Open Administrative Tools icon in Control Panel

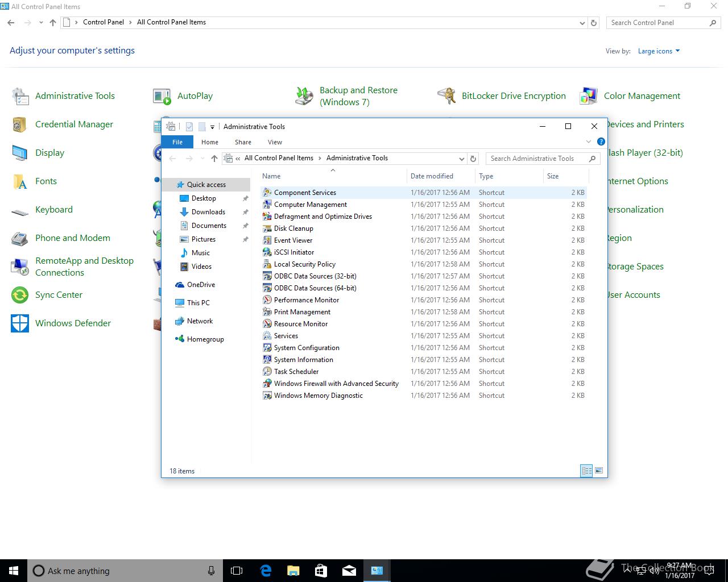pos(20,96)
